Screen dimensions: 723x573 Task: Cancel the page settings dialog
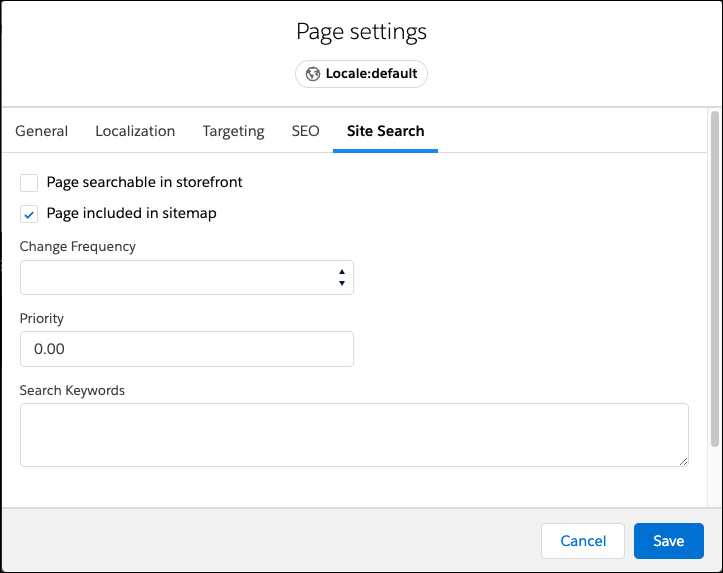pos(583,541)
